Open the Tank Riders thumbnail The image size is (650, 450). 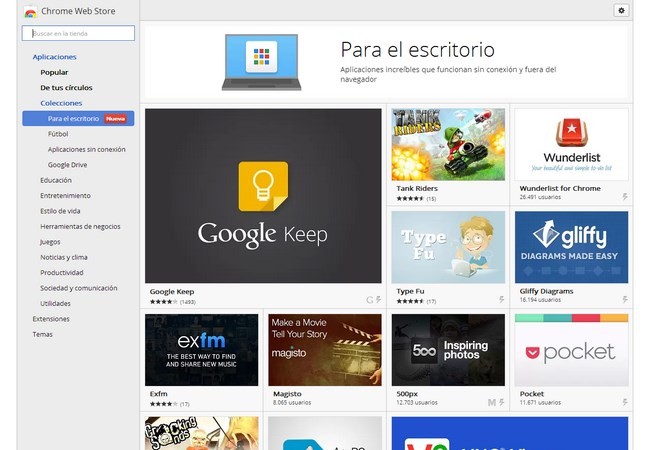click(448, 144)
